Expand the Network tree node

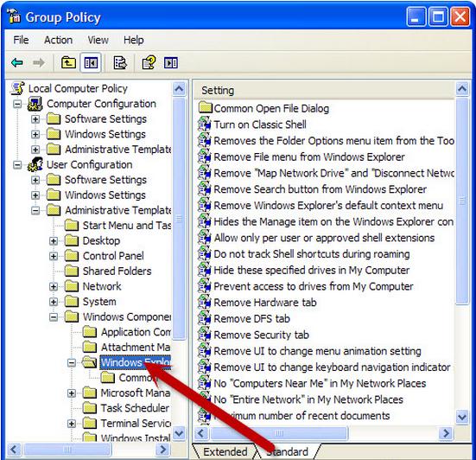pyautogui.click(x=54, y=286)
